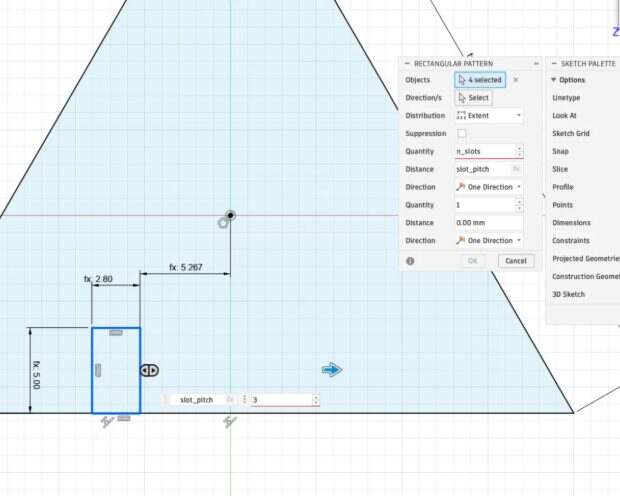Viewport: 620px width, 496px height.
Task: Click the fx icon in slot_pitch Distance field
Action: [516, 169]
